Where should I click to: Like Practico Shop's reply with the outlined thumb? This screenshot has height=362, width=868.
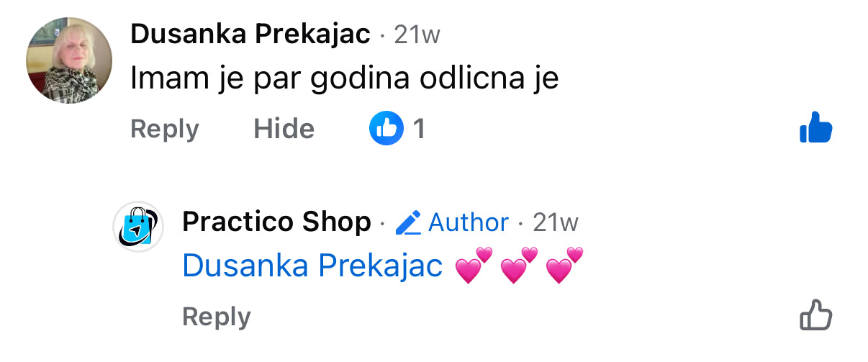pos(815,315)
